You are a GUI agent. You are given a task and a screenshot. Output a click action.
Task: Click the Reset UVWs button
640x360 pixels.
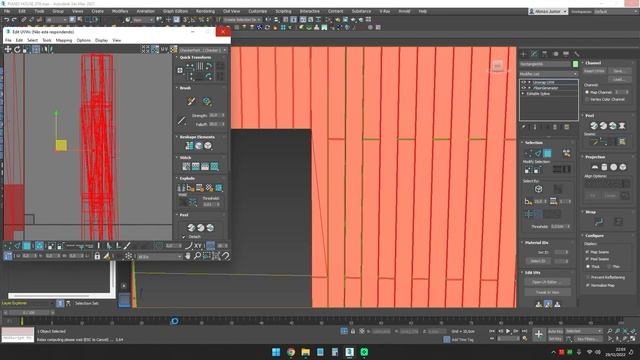click(x=594, y=71)
